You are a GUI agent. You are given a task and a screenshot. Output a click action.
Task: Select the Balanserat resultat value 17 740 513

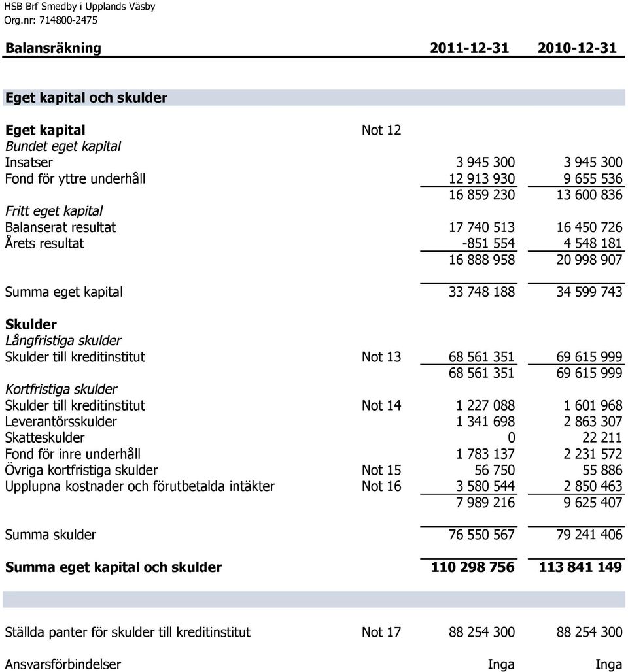click(x=481, y=227)
